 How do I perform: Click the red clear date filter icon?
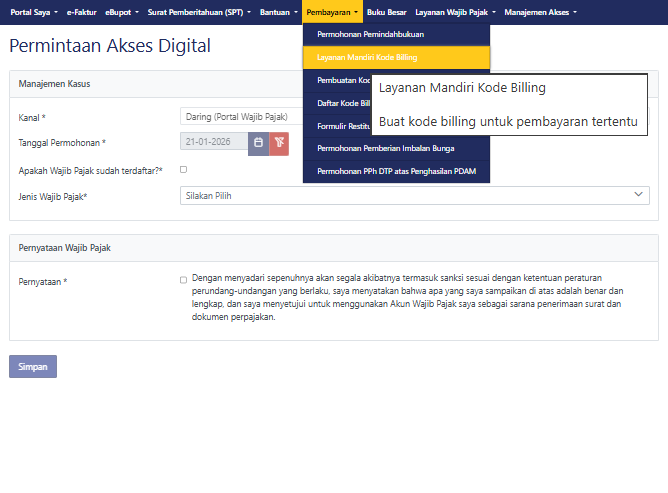coord(279,143)
